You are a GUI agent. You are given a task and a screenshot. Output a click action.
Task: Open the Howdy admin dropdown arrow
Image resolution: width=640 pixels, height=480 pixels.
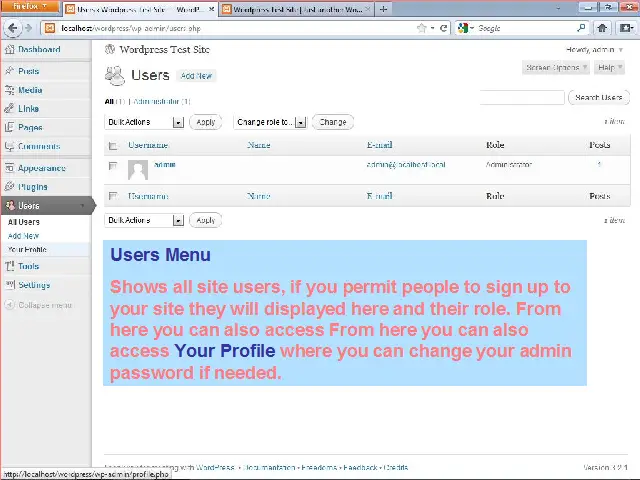[x=620, y=50]
